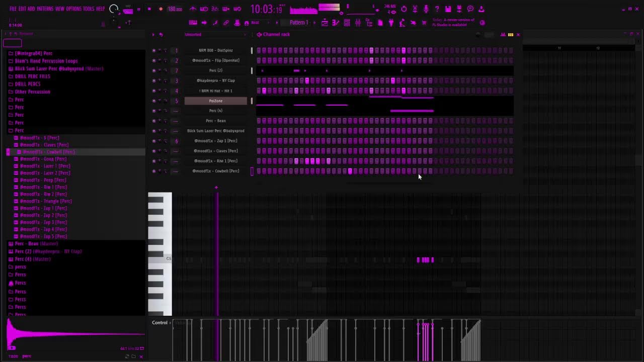Open the OPTIONS menu

click(73, 9)
